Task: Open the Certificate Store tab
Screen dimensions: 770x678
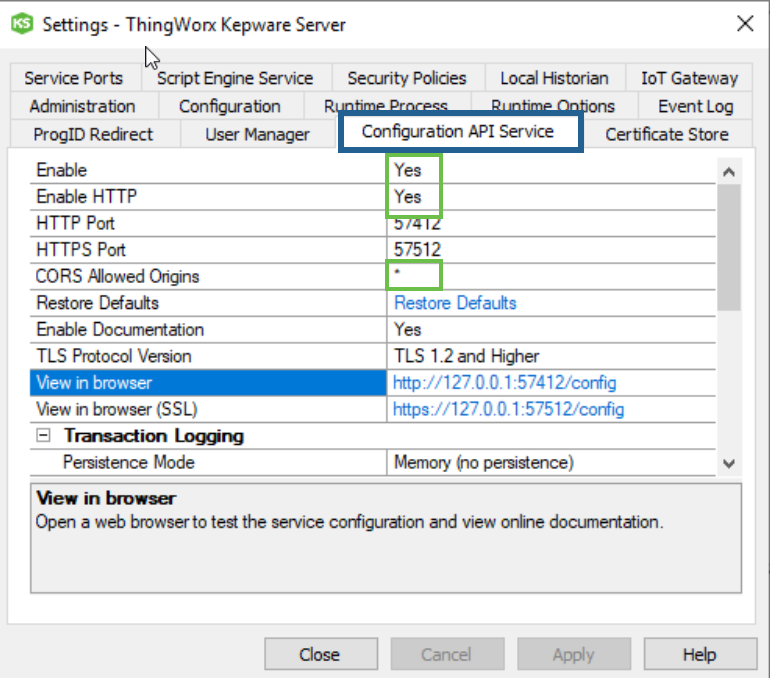Action: 667,134
